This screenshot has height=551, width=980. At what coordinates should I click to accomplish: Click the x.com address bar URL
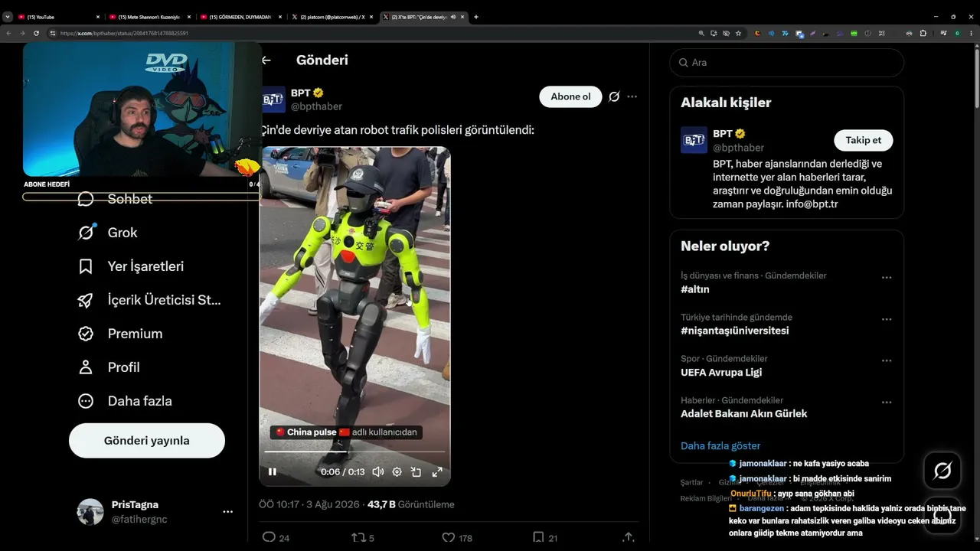pyautogui.click(x=125, y=34)
